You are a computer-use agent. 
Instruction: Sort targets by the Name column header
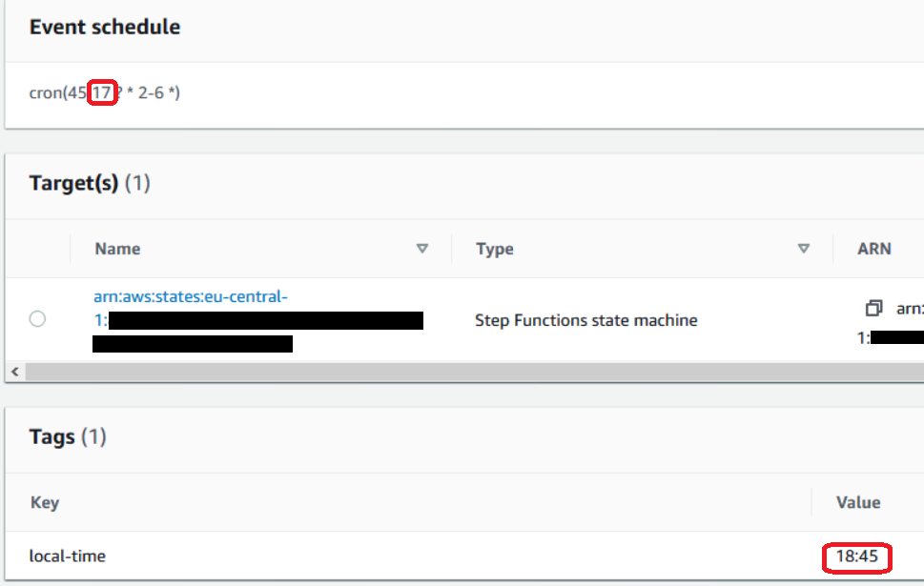pyautogui.click(x=118, y=249)
